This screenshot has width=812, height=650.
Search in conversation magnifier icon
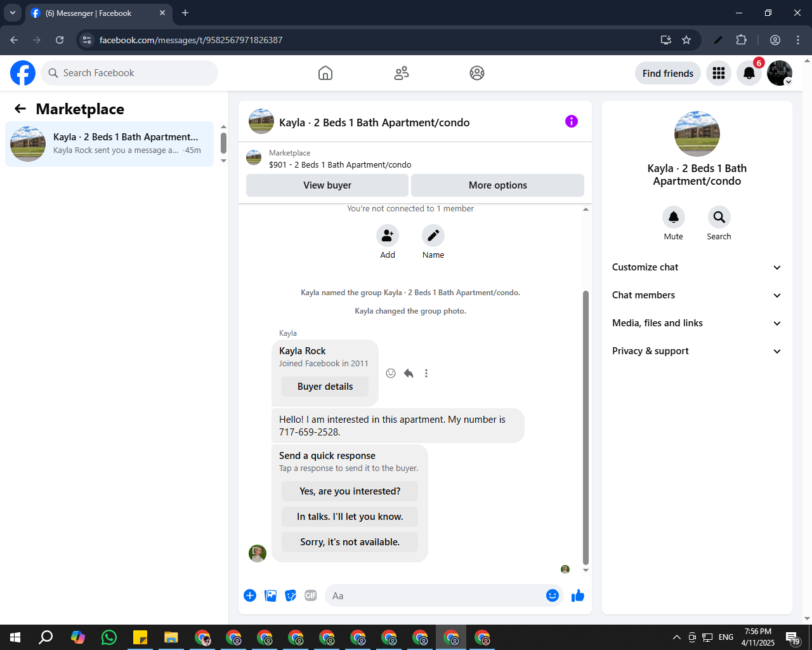click(719, 217)
